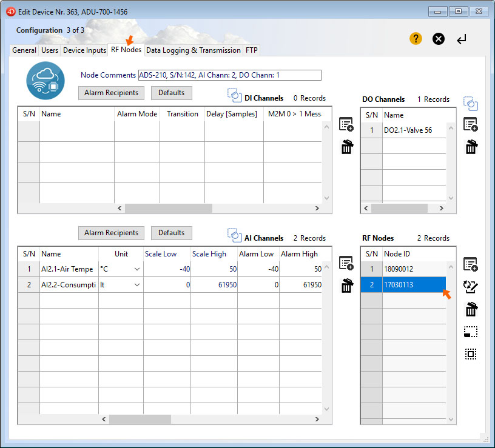The height and width of the screenshot is (448, 495).
Task: Click left arrow of AI Channels scrollbar
Action: (x=104, y=420)
